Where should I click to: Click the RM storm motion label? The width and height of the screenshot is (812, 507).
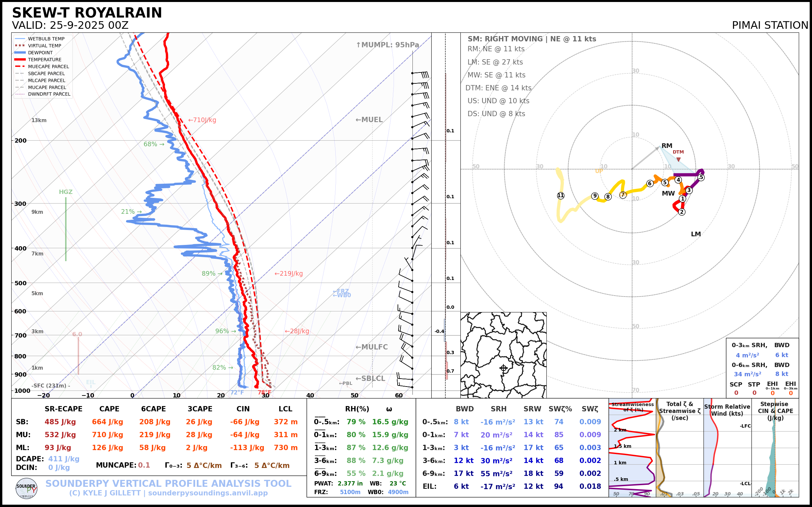pyautogui.click(x=666, y=146)
